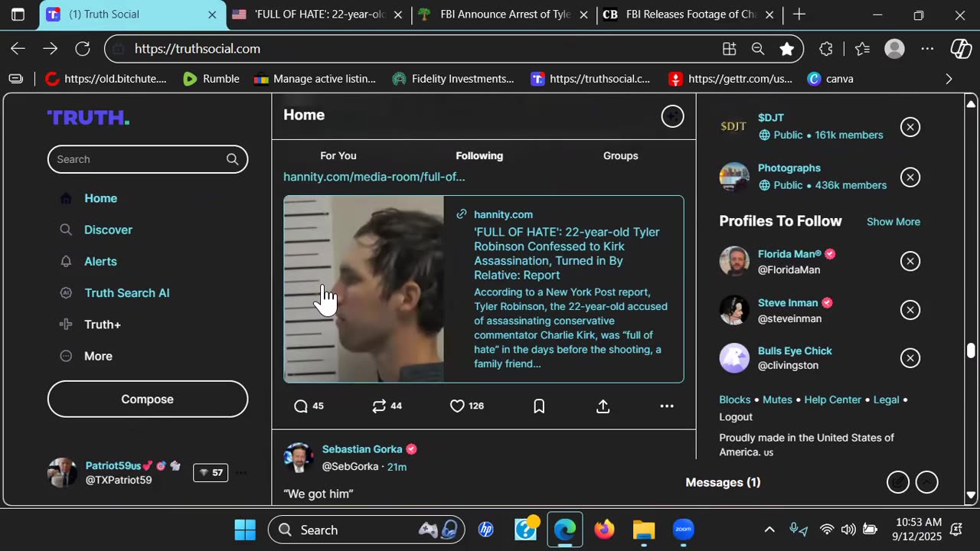Bookmark the Hannity post
Screen dimensions: 980x551
[539, 406]
